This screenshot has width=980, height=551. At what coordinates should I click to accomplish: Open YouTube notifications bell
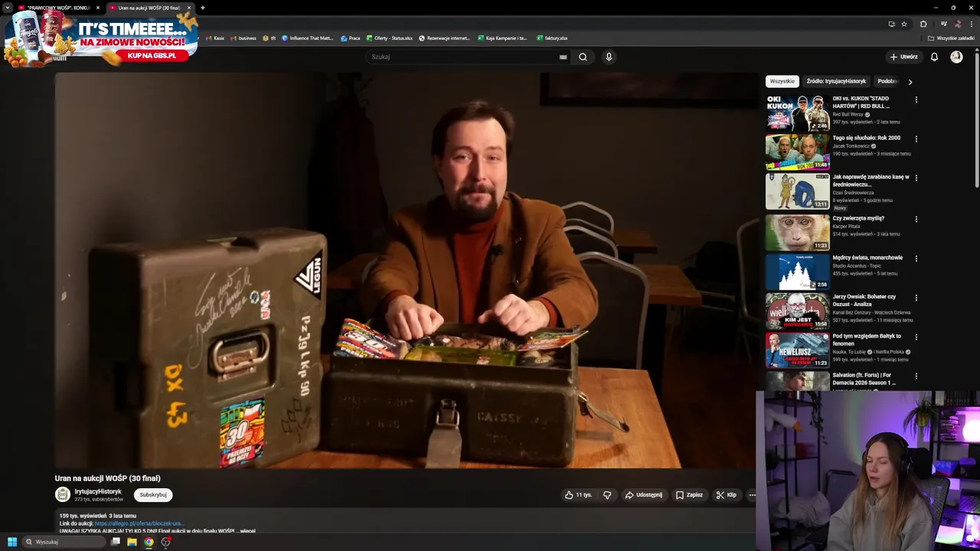coord(934,57)
